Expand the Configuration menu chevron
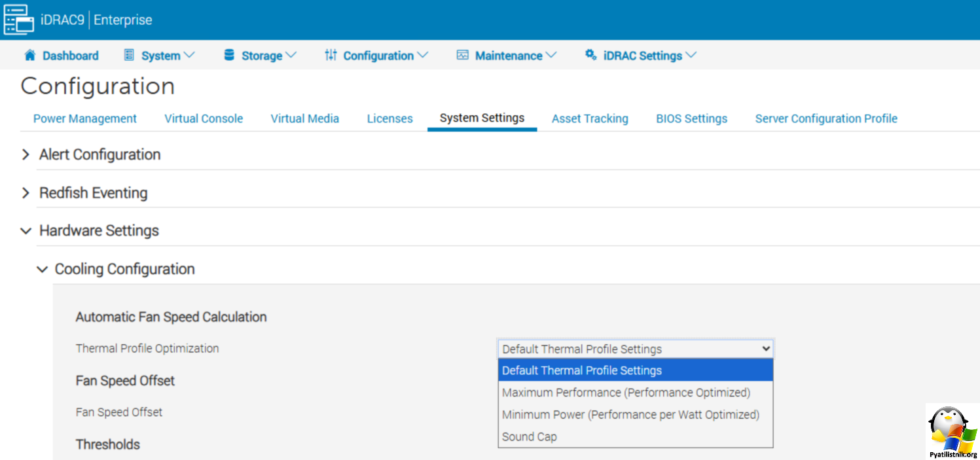 (422, 56)
